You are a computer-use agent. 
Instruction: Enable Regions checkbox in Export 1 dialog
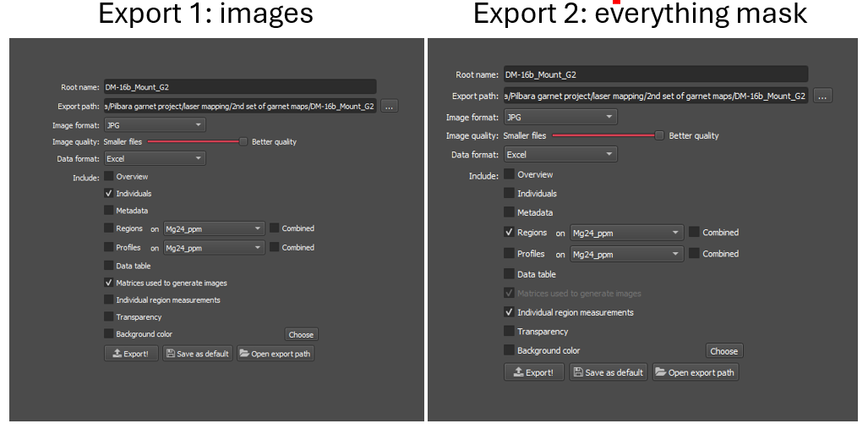coord(109,228)
